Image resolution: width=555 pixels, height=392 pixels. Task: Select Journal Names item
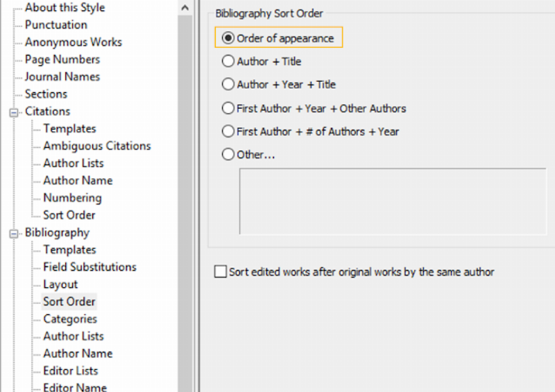tap(62, 77)
